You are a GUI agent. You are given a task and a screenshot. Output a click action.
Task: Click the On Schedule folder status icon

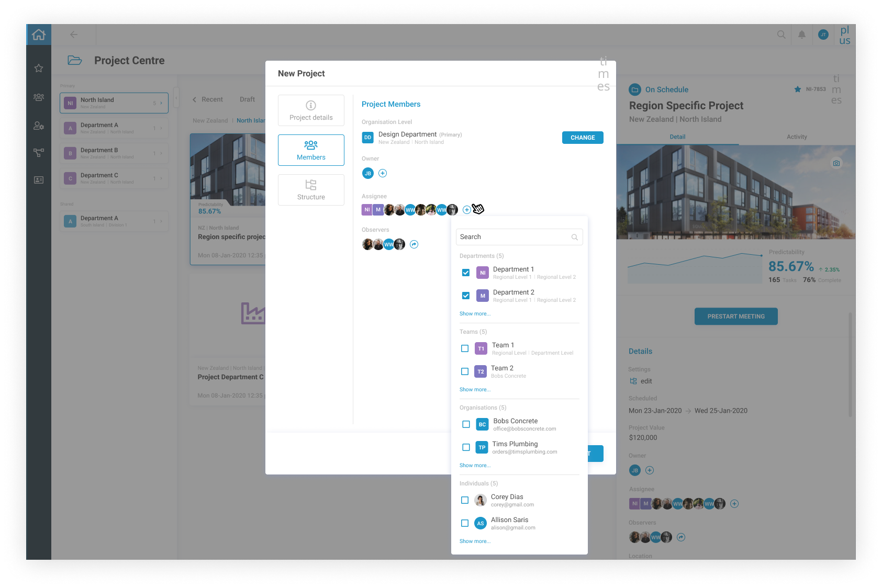635,89
